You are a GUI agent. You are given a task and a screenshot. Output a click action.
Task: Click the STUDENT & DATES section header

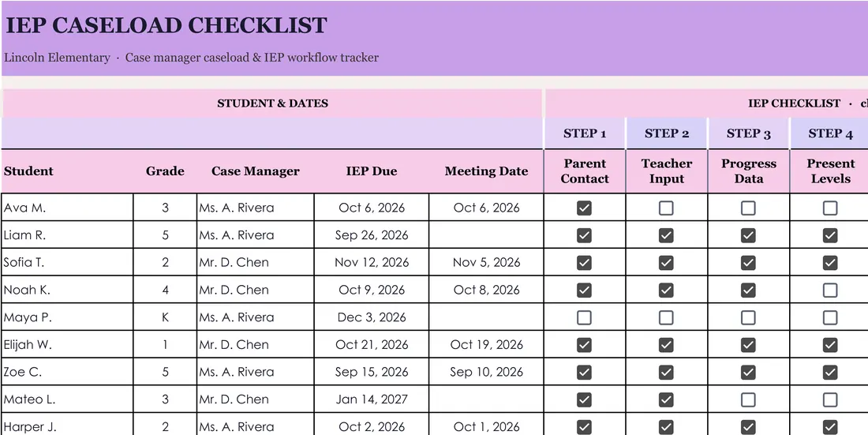point(272,103)
